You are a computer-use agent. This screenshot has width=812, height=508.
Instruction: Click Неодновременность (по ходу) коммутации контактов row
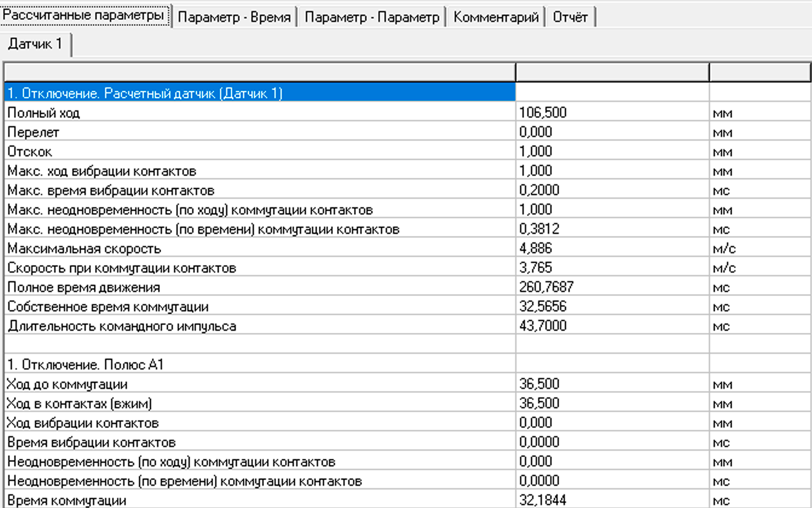[260, 461]
